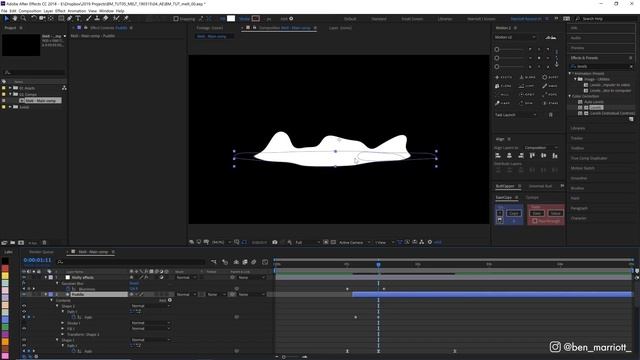The width and height of the screenshot is (640, 360).
Task: Toggle Fill 1 visibility eye
Action: tap(24, 329)
